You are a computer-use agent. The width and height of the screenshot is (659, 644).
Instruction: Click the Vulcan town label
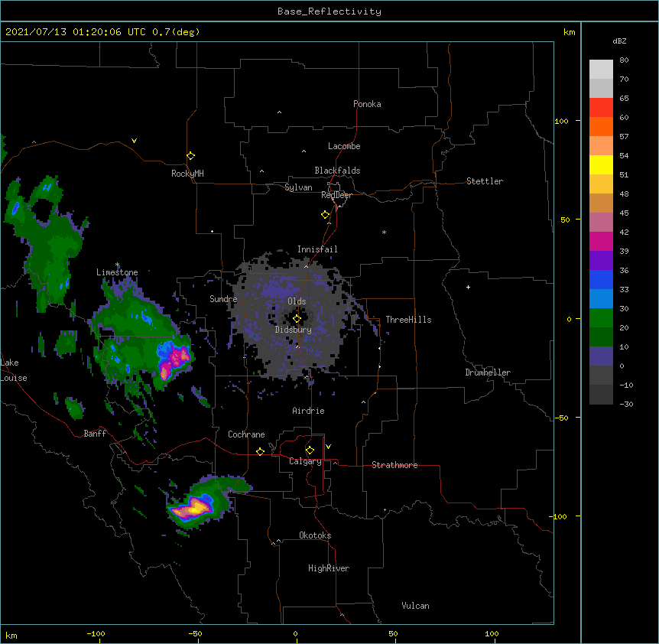(x=415, y=606)
